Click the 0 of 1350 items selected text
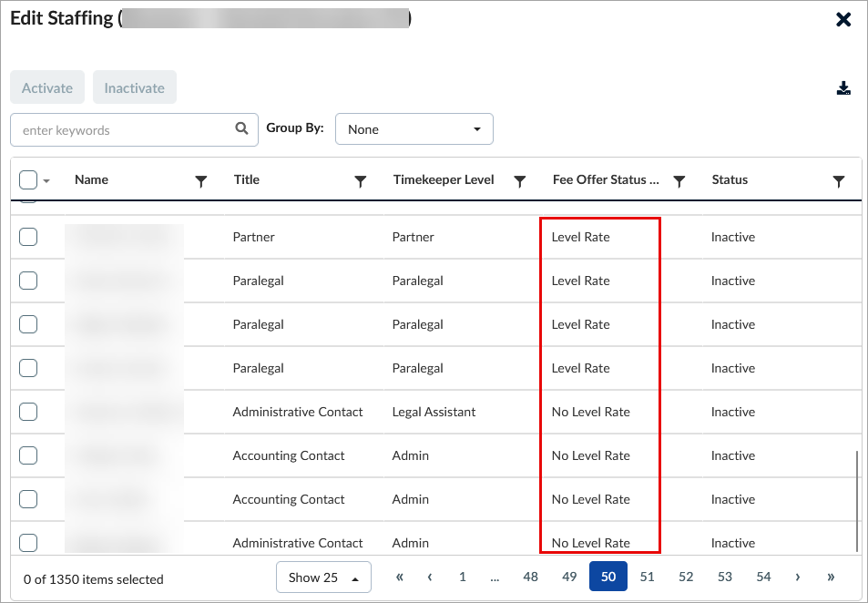The height and width of the screenshot is (603, 868). (x=94, y=579)
